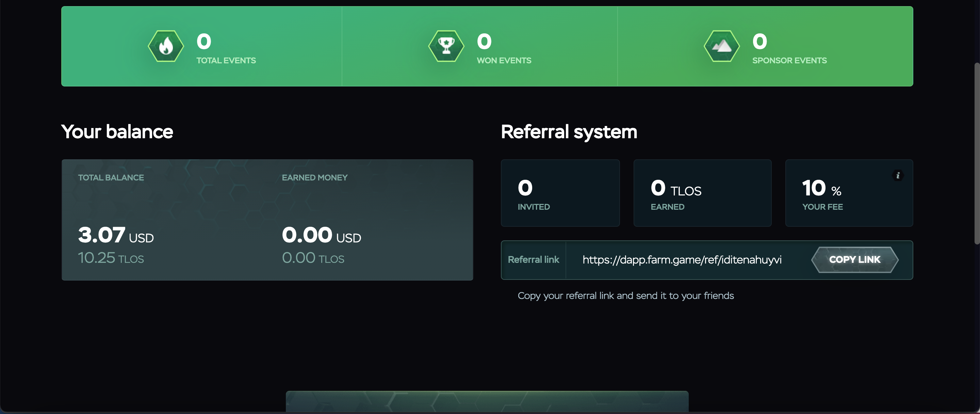Click the 10.25 TLOS balance amount
The image size is (980, 414).
(111, 258)
